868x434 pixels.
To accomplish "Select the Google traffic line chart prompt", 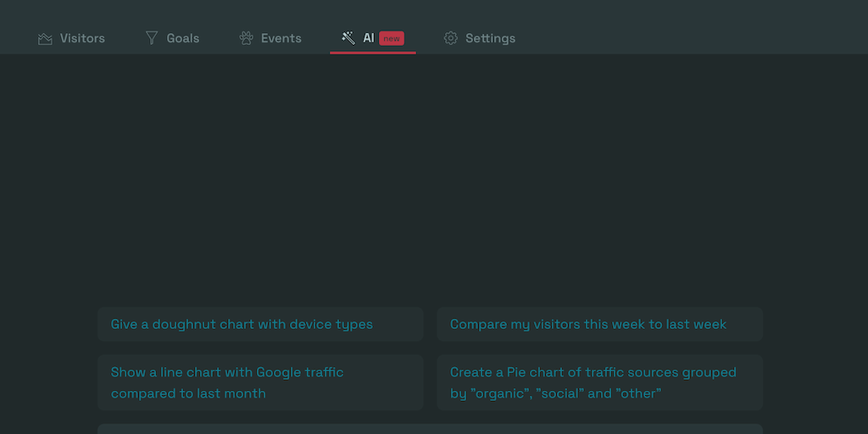I will click(260, 382).
